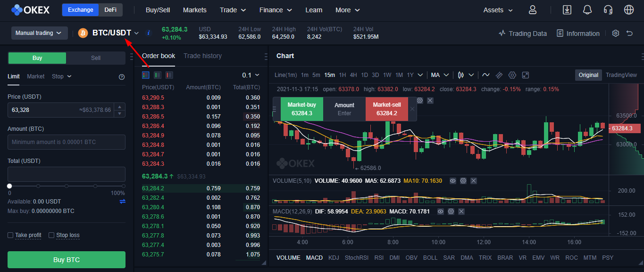
Task: Open the VOLUME indicator settings gear
Action: (x=463, y=181)
